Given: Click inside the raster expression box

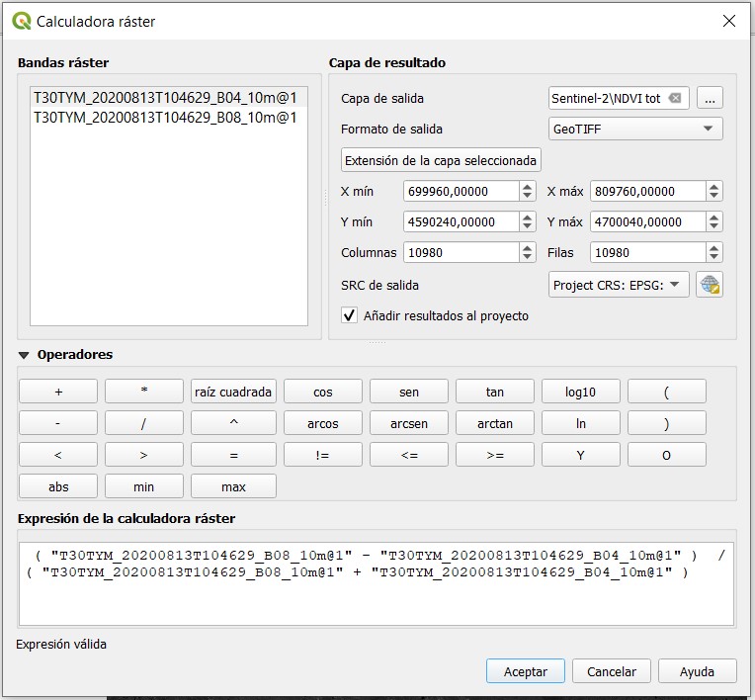Looking at the screenshot, I should coord(377,583).
